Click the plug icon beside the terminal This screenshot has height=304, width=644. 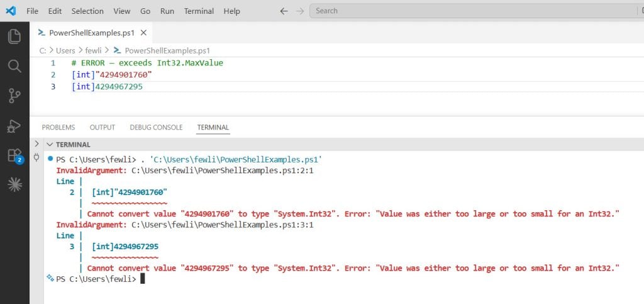(36, 157)
